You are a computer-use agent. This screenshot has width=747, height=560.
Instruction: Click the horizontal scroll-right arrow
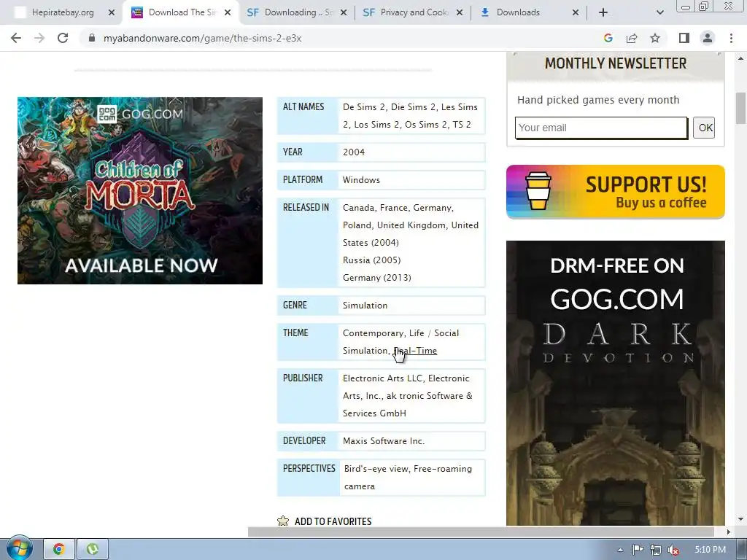pyautogui.click(x=729, y=532)
